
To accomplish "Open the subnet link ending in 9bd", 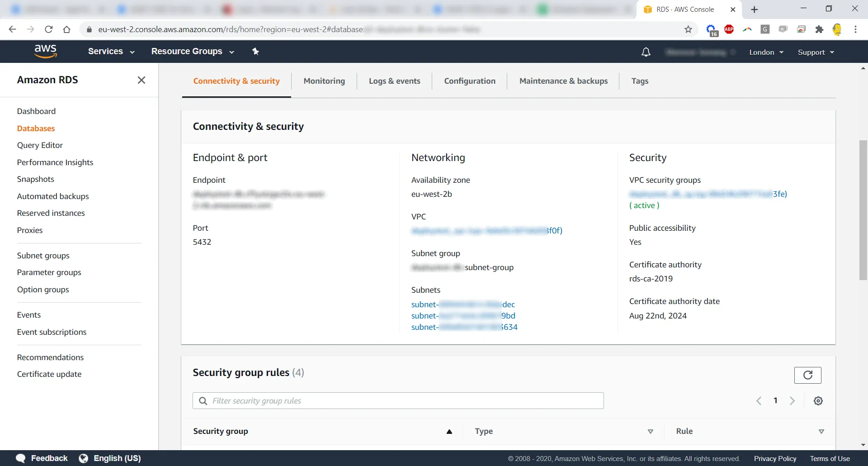I will tap(463, 316).
